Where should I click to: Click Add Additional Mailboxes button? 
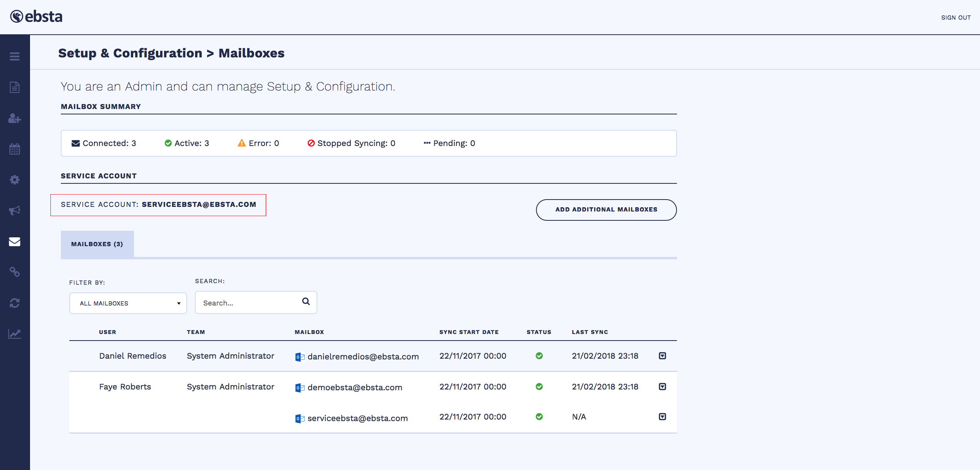tap(606, 210)
